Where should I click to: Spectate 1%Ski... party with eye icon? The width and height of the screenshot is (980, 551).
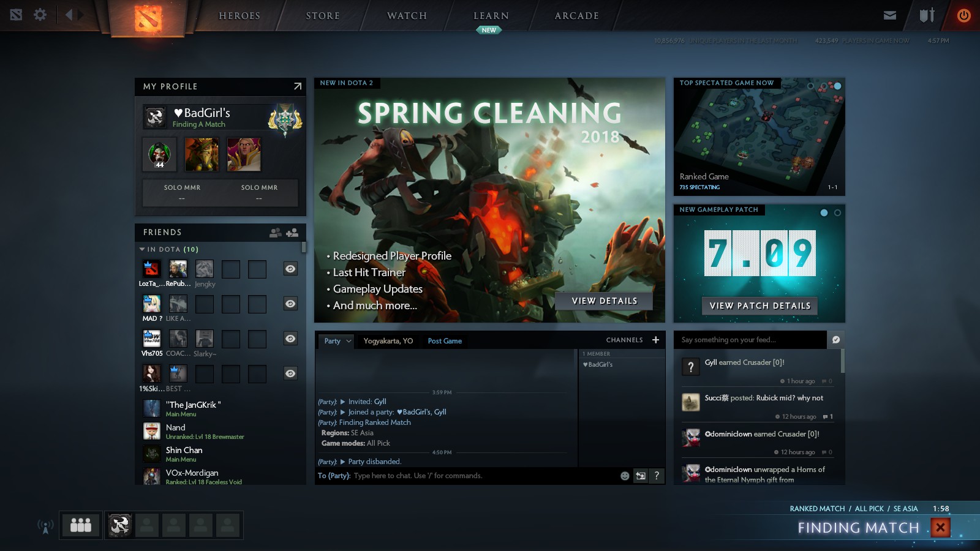(x=290, y=373)
